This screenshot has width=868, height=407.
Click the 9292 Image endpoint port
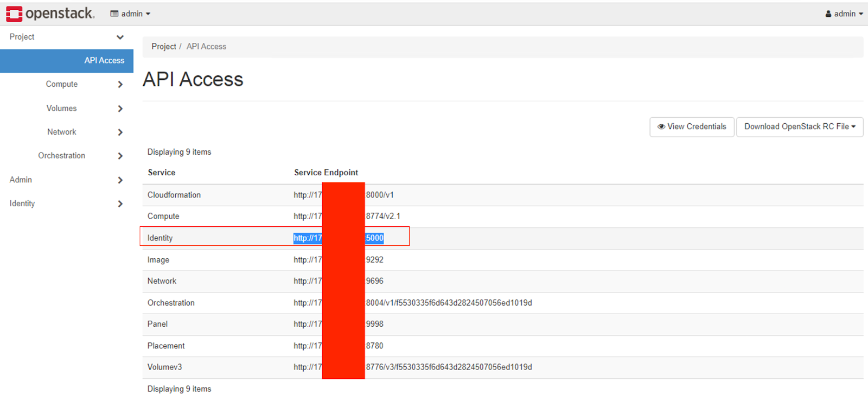(x=374, y=260)
